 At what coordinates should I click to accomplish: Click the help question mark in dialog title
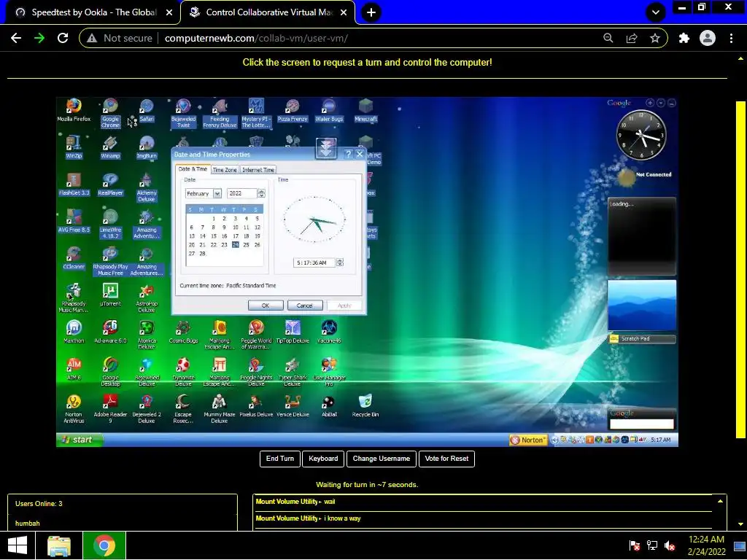(x=349, y=155)
